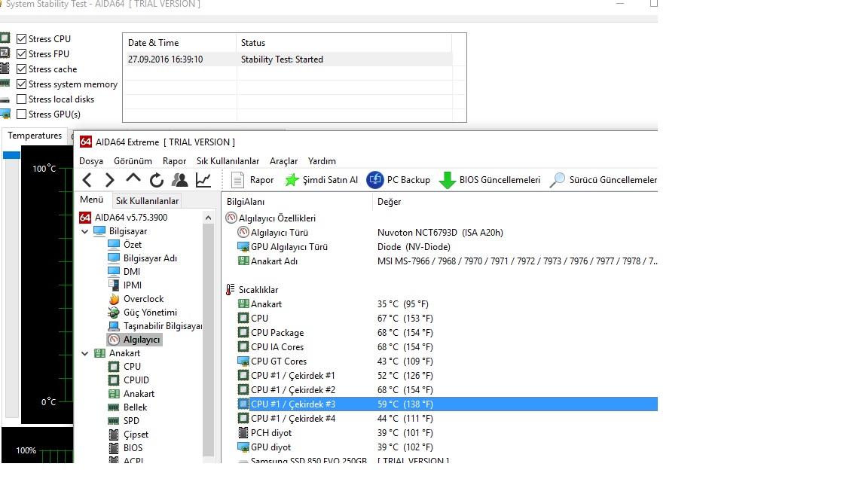This screenshot has width=868, height=488.
Task: Collapse the Anakart tree node arrow
Action: (x=84, y=353)
